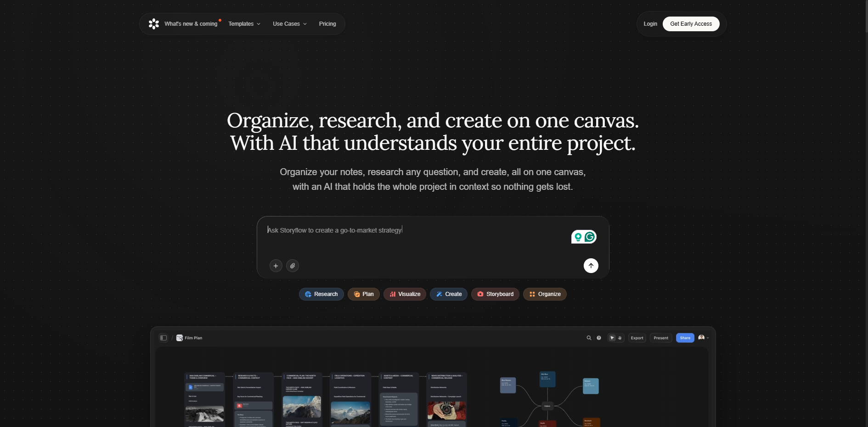Select the Create chip
The image size is (868, 427).
coord(449,294)
